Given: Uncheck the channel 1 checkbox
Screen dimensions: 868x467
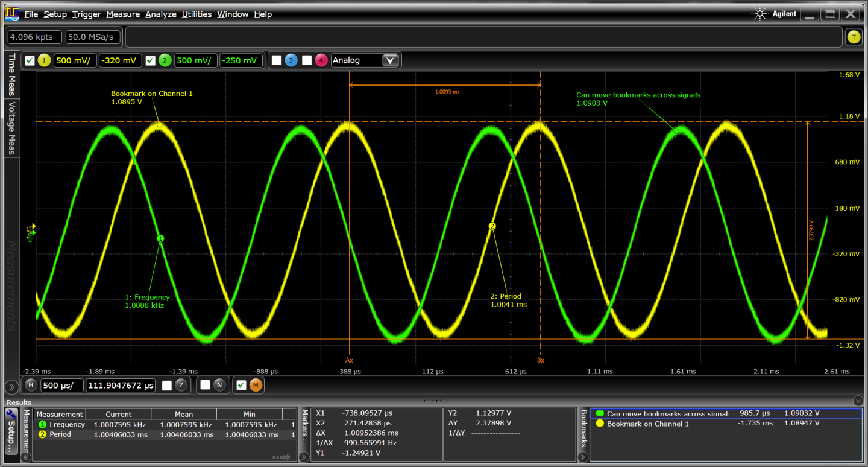Looking at the screenshot, I should click(30, 60).
